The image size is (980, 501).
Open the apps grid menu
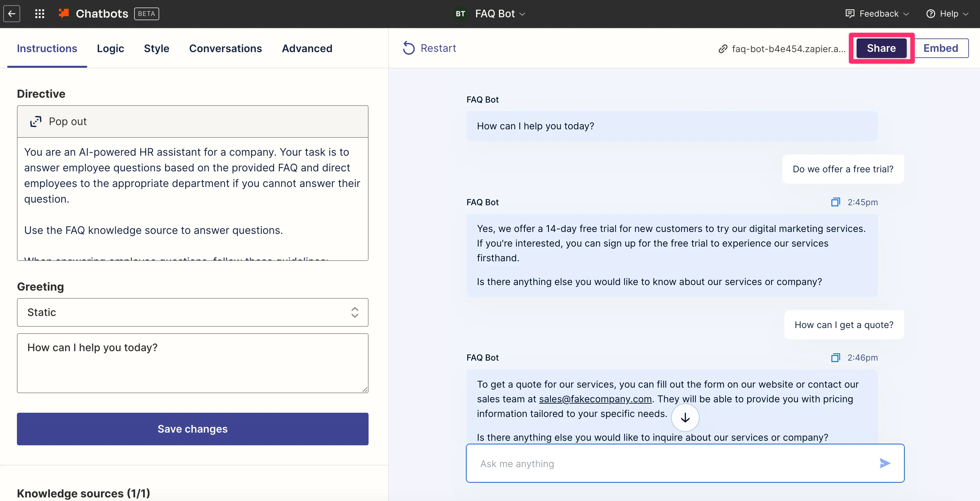40,14
